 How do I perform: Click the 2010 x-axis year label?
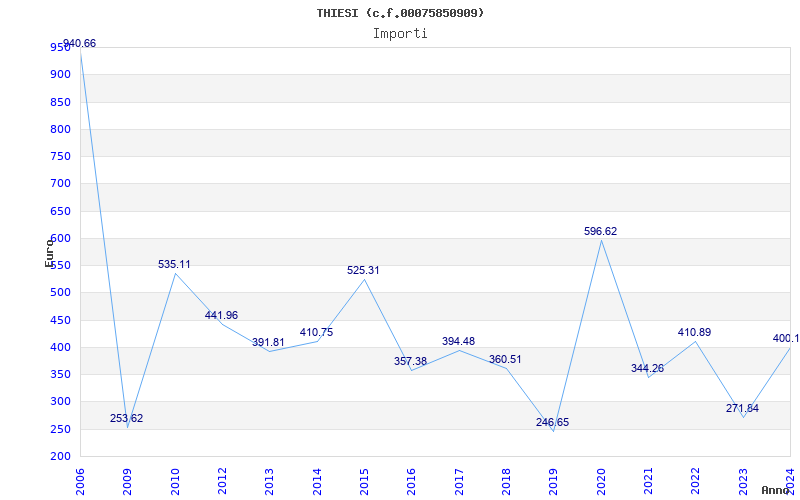pos(174,481)
